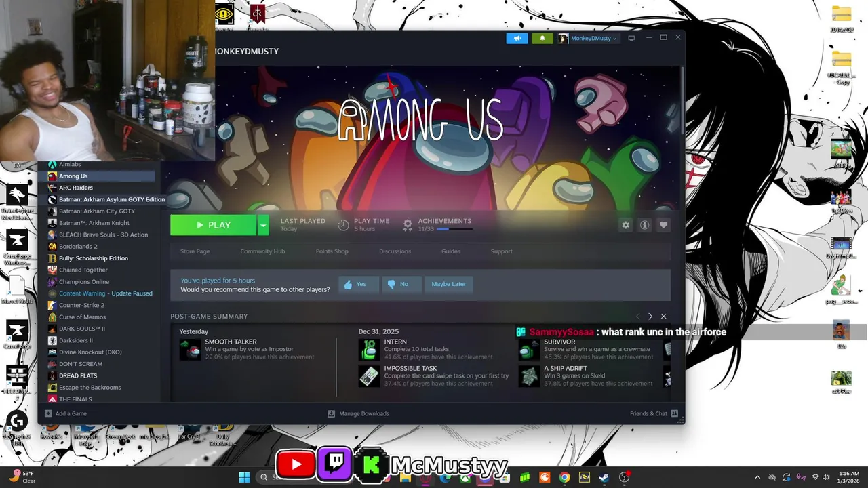Click the achievements progress bar 11/33
The height and width of the screenshot is (488, 868).
pos(454,229)
